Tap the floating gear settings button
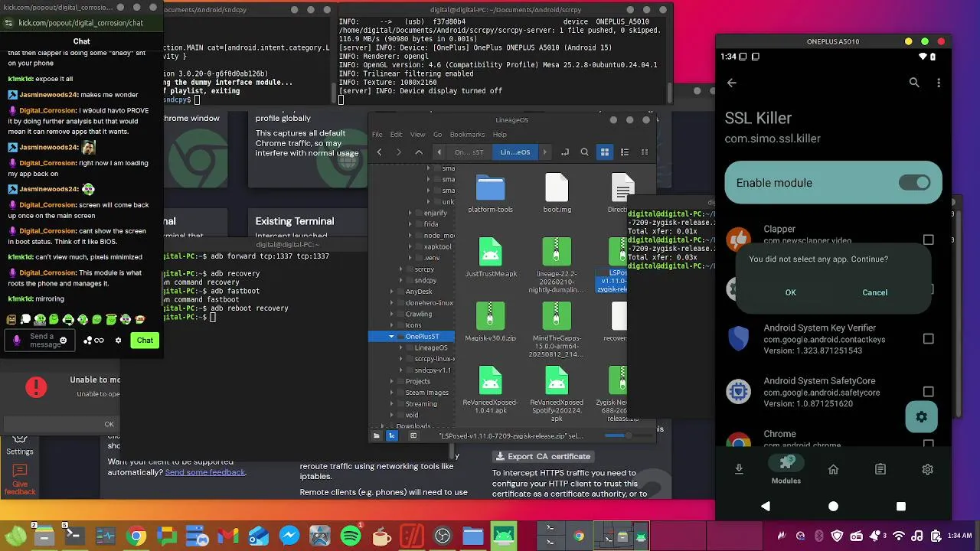 [922, 417]
